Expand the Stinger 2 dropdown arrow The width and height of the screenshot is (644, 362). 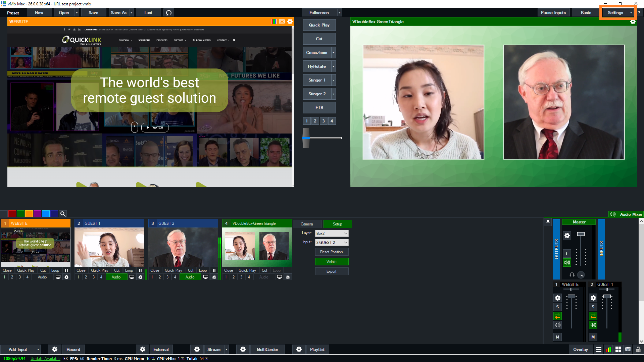(333, 94)
